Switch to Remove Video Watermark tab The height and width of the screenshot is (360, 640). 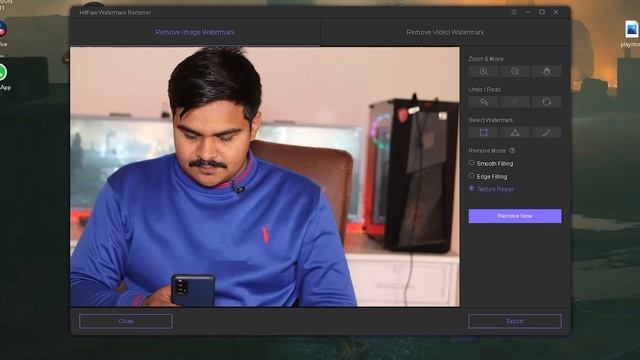tap(445, 32)
